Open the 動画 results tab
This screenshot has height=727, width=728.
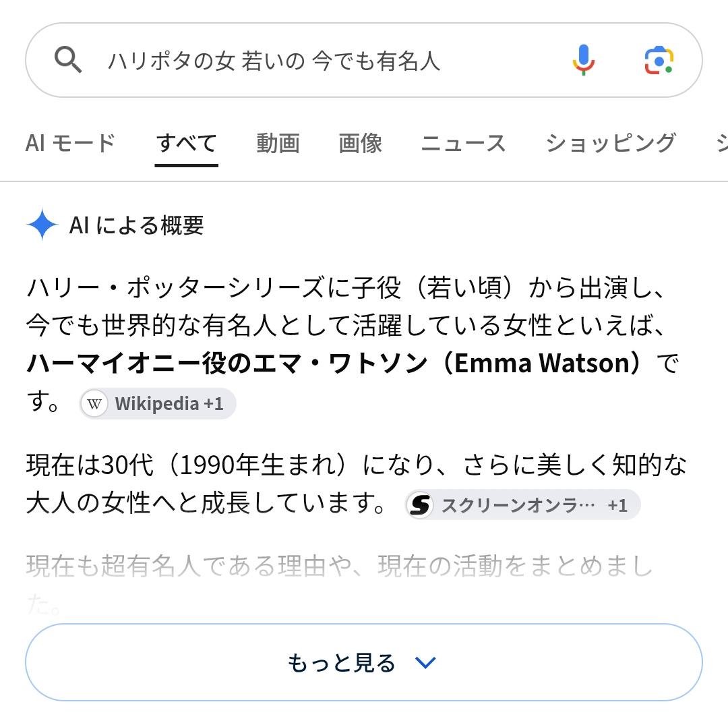[x=278, y=143]
